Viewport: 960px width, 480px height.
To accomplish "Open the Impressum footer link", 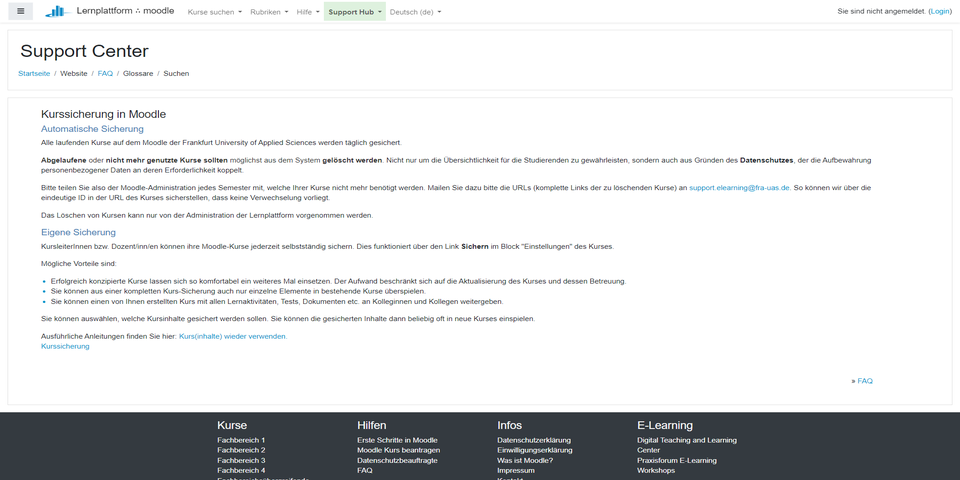I will coord(516,470).
